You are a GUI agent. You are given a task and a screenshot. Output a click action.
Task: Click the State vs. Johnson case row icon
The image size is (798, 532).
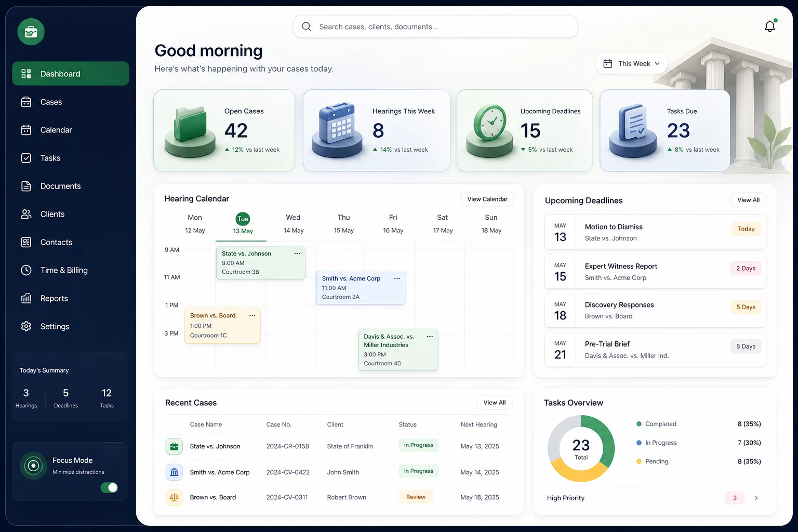[x=174, y=446]
